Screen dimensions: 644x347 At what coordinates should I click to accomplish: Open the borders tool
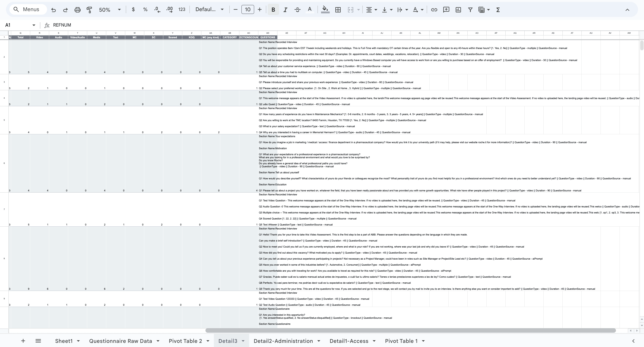coord(338,10)
